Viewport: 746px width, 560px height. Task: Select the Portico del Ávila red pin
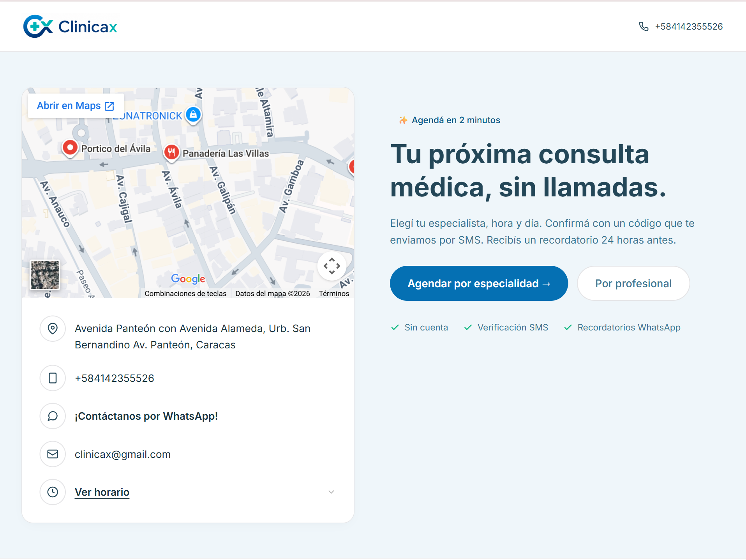(x=70, y=148)
